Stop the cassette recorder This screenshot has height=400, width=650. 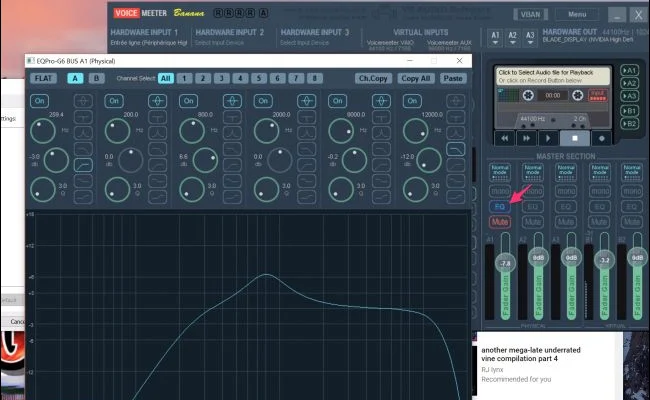click(575, 138)
